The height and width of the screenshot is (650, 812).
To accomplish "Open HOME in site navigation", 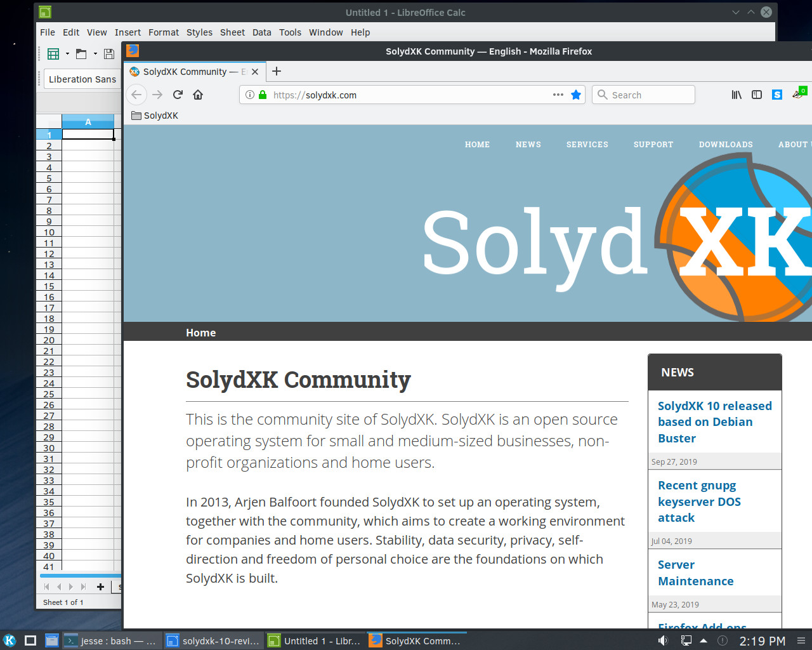I will 477,145.
